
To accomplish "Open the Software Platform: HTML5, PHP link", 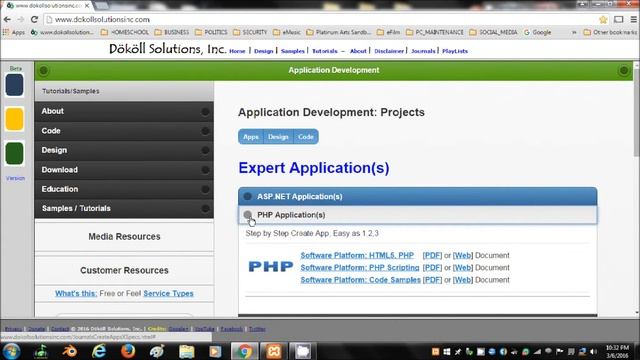I will [357, 256].
